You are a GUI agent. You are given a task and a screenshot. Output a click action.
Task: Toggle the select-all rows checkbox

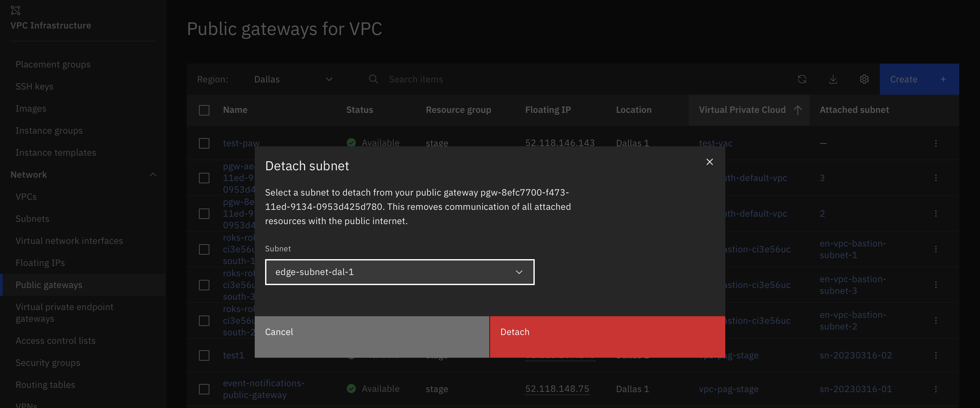click(x=204, y=110)
